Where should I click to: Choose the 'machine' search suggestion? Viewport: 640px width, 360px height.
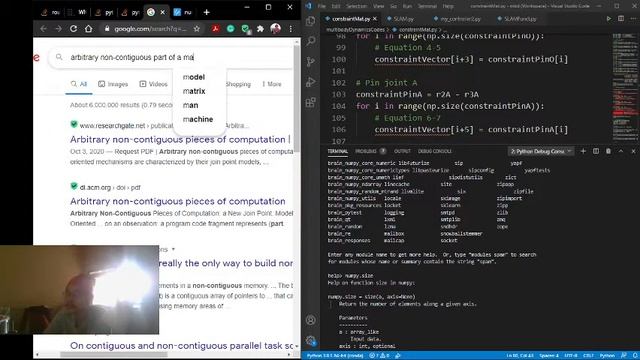point(198,119)
